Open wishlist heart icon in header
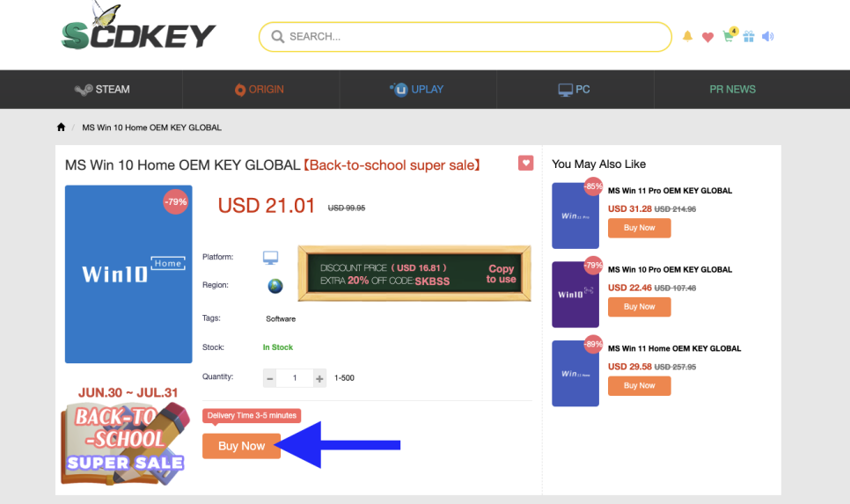The image size is (850, 504). (x=707, y=37)
